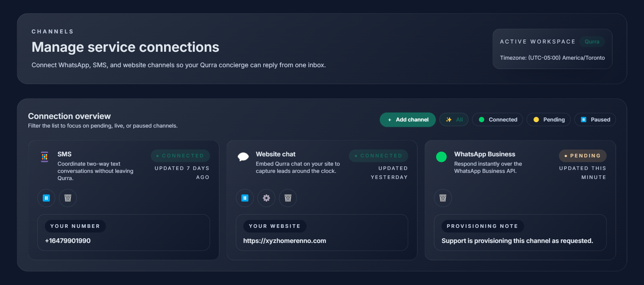The height and width of the screenshot is (285, 644).
Task: Open the Website chat settings gear
Action: pyautogui.click(x=266, y=198)
